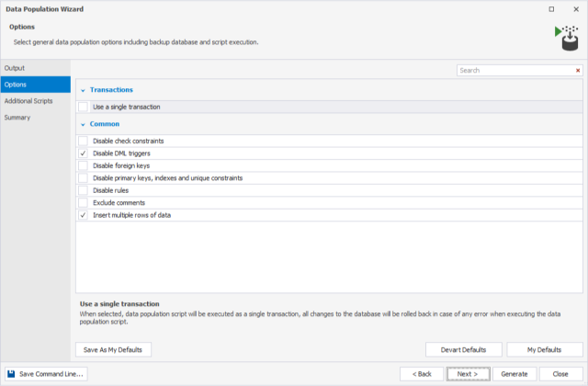Uncheck Disable DML triggers option
Image resolution: width=588 pixels, height=386 pixels.
[84, 153]
